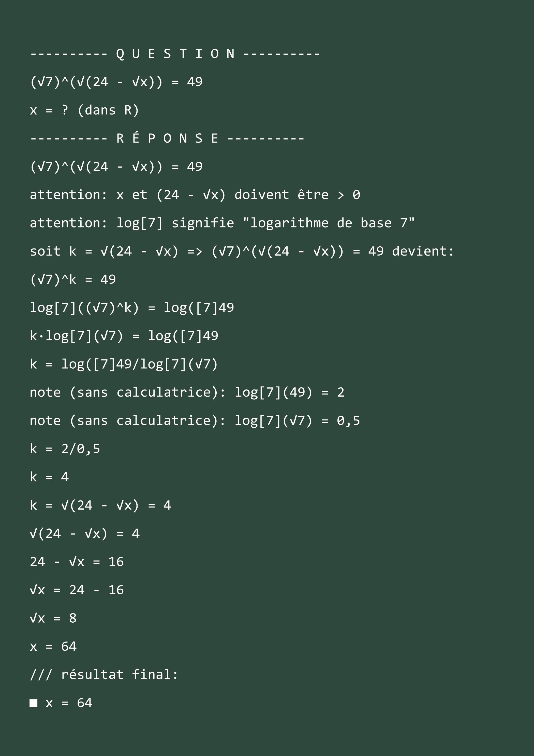Click the line about x doivent être > 0
534x756 pixels.
[x=195, y=195]
